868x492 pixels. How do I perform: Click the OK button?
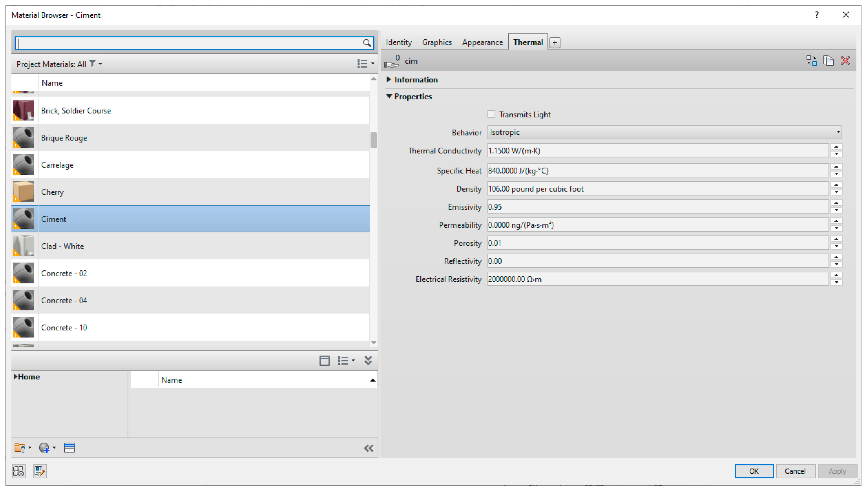click(x=754, y=471)
